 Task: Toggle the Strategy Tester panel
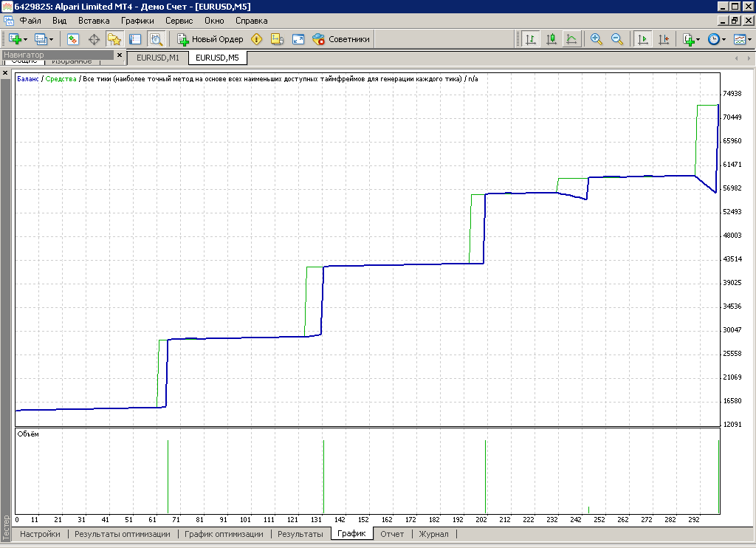click(156, 39)
